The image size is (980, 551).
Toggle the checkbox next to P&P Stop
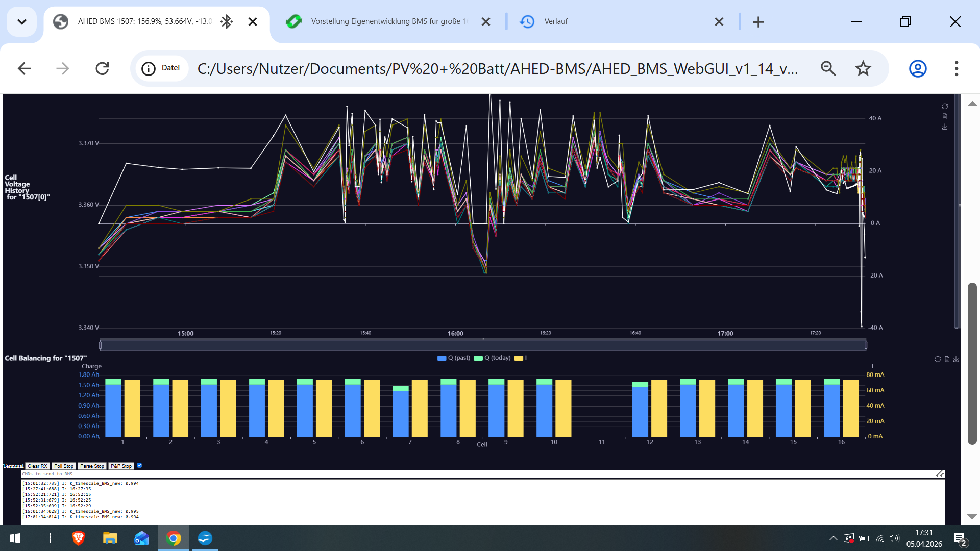pyautogui.click(x=139, y=465)
